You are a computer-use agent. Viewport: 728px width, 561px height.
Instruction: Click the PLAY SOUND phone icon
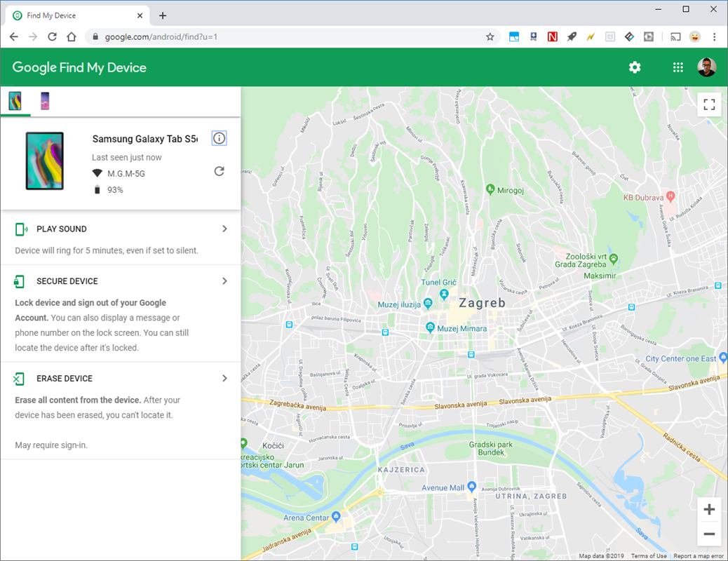tap(21, 229)
